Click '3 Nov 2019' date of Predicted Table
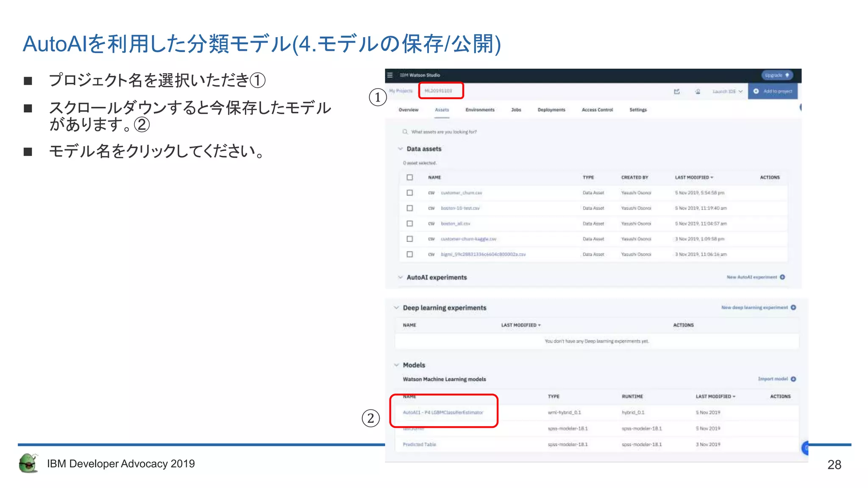 (x=708, y=444)
